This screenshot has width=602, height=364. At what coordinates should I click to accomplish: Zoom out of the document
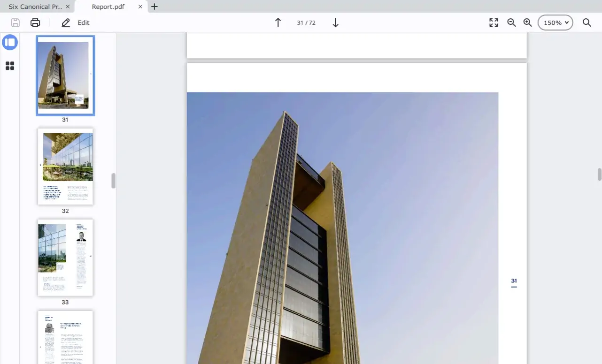511,22
